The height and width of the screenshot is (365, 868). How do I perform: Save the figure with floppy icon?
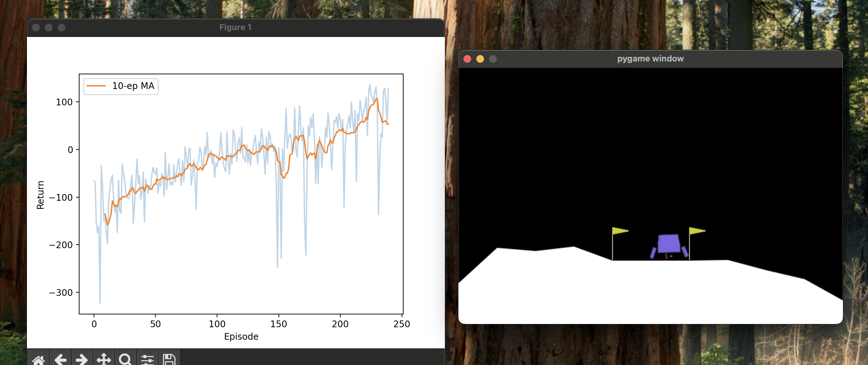(169, 359)
